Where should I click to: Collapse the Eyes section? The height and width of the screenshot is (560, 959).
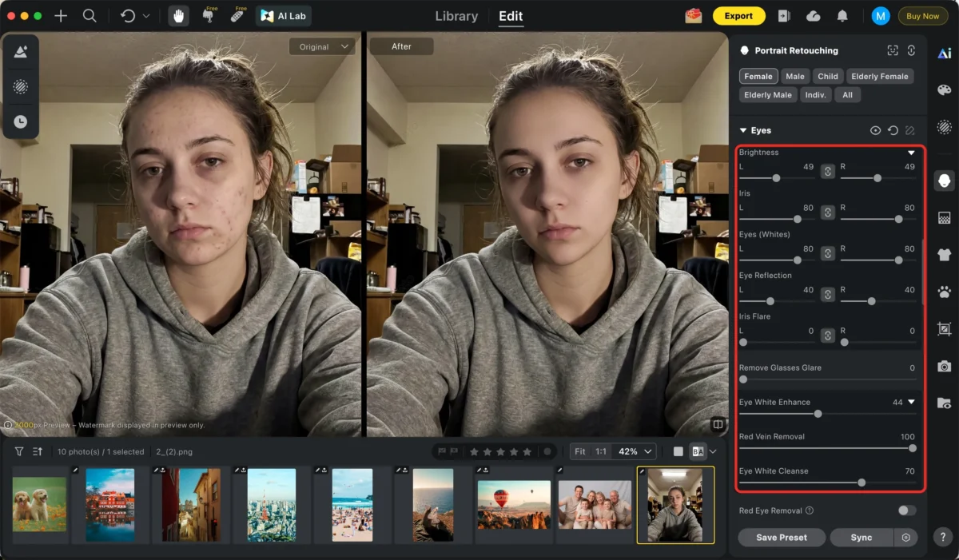pos(742,130)
